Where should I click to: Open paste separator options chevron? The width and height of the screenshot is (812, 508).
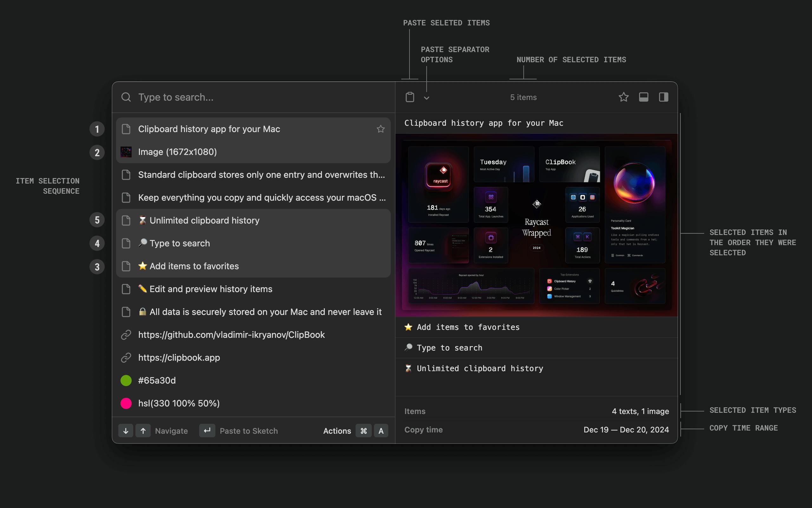click(427, 98)
